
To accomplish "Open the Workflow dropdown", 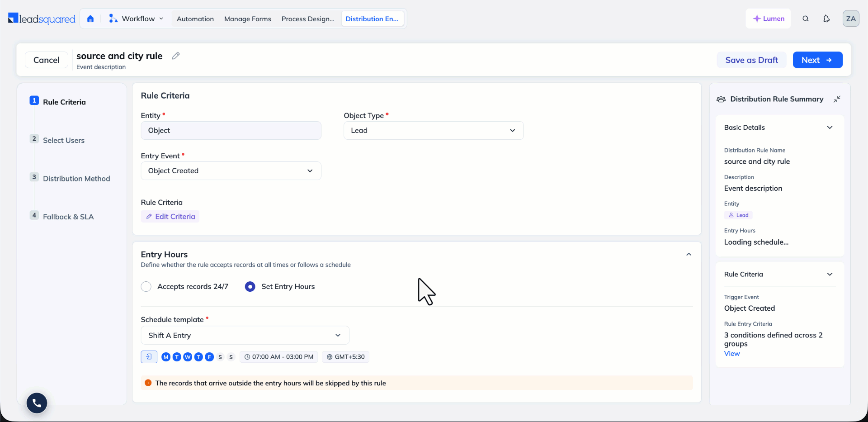I will point(136,19).
